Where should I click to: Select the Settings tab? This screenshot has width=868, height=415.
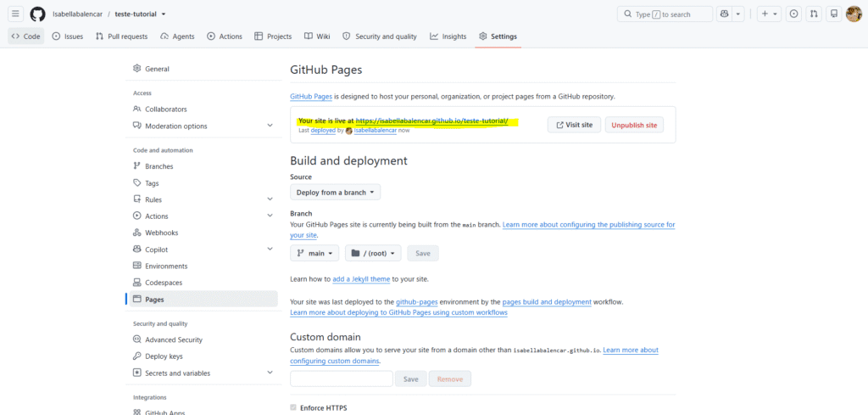pyautogui.click(x=498, y=36)
